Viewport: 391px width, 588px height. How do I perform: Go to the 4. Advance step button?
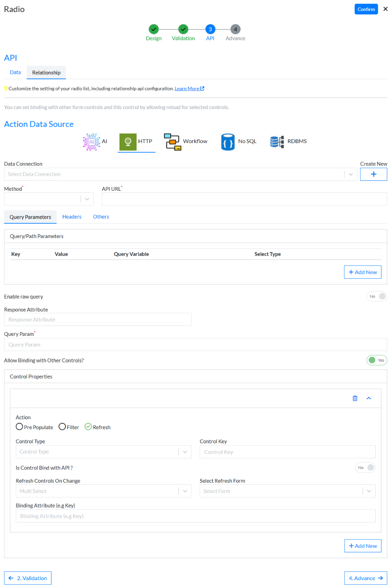[365, 578]
